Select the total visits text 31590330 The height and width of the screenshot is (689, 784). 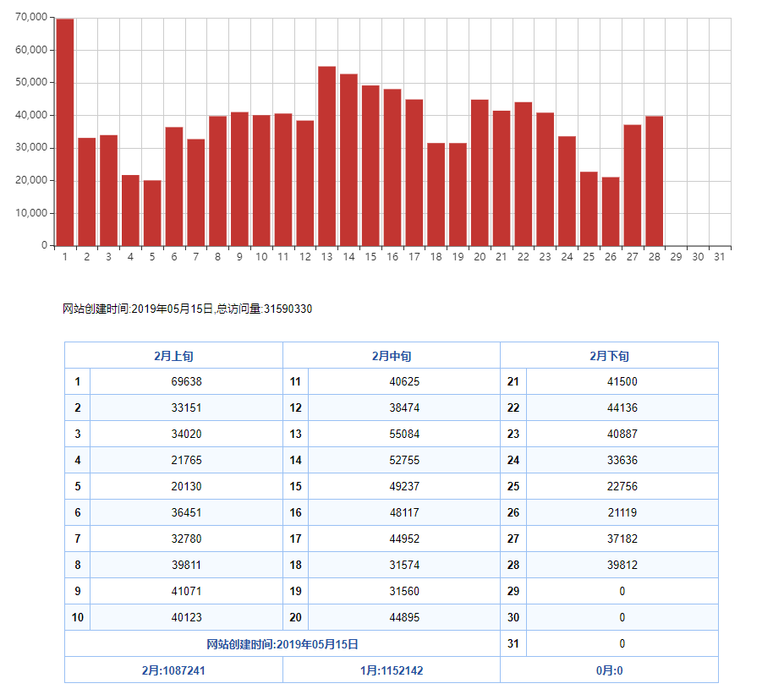[288, 309]
